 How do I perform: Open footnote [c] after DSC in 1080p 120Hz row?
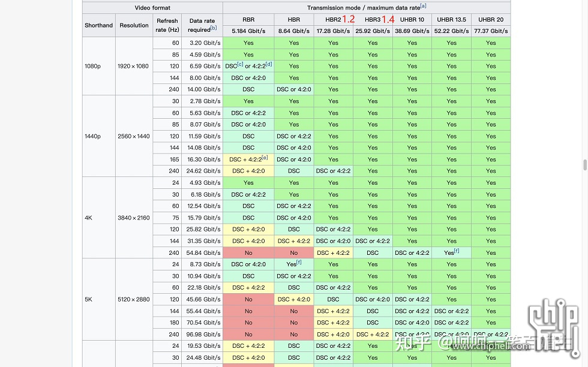240,64
